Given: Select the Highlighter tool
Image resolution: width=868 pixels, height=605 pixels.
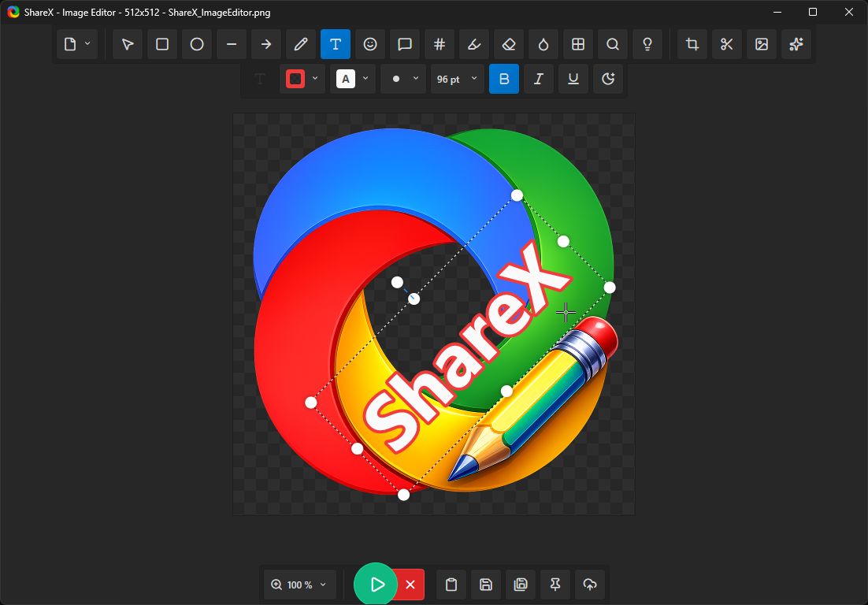Looking at the screenshot, I should (x=474, y=44).
